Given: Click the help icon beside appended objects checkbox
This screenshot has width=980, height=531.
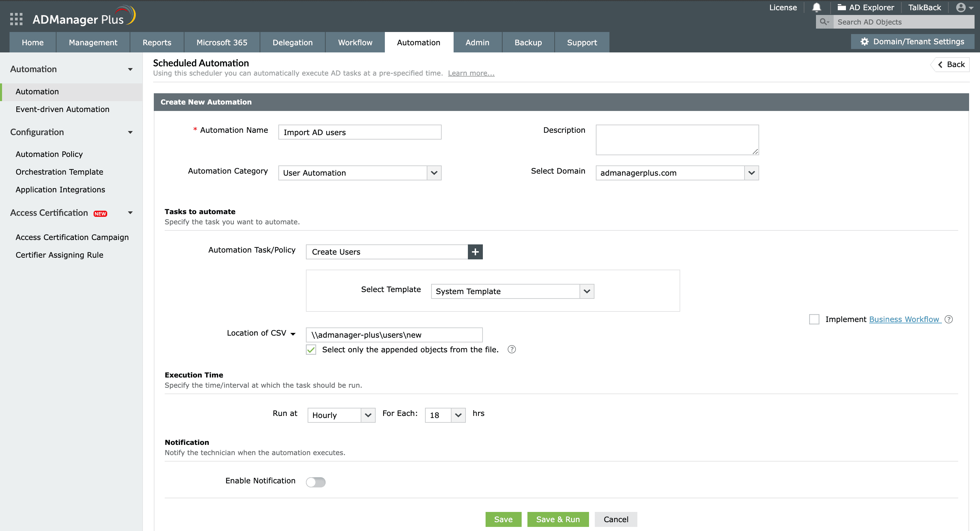Looking at the screenshot, I should click(512, 349).
